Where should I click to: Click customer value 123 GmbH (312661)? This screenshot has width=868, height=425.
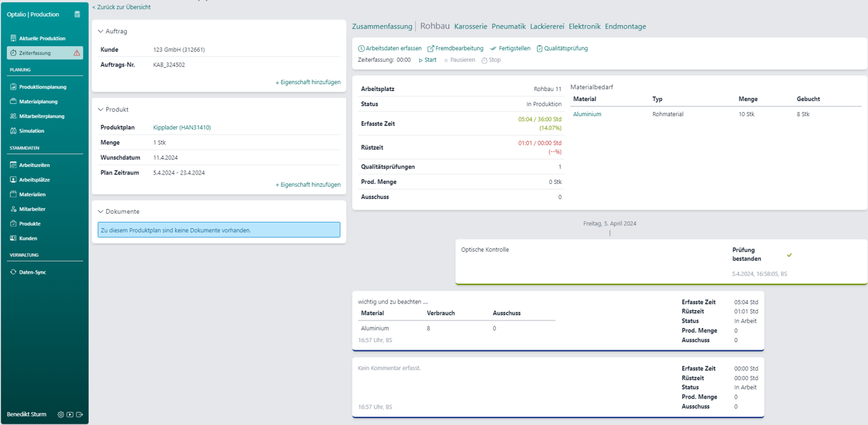point(179,50)
